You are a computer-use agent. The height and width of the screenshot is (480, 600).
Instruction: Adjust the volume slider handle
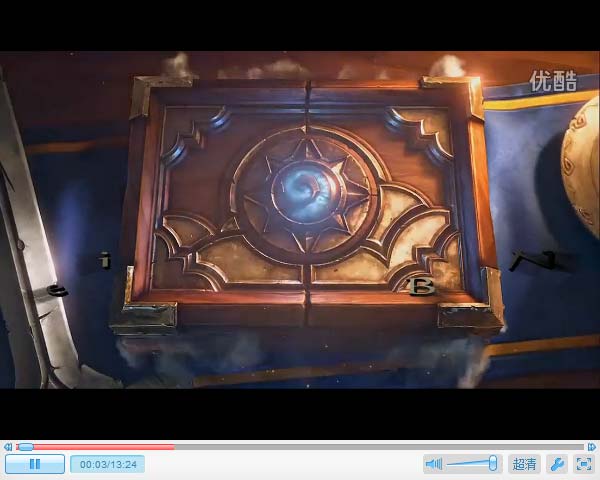(x=493, y=463)
